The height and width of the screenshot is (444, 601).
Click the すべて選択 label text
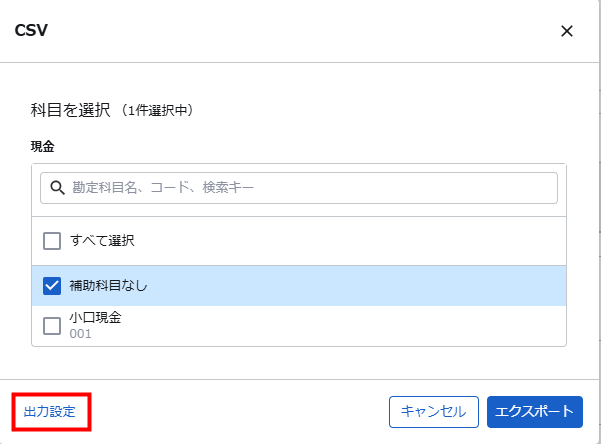(x=102, y=241)
